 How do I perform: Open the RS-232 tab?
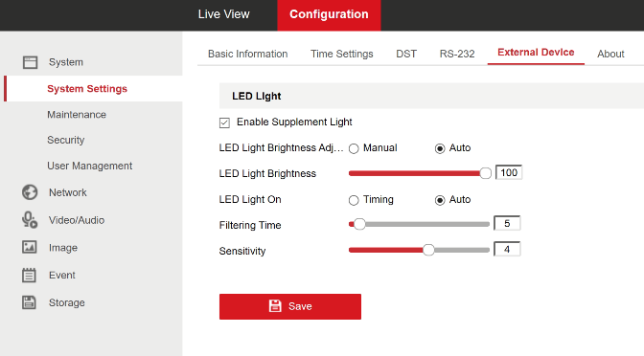pos(457,54)
